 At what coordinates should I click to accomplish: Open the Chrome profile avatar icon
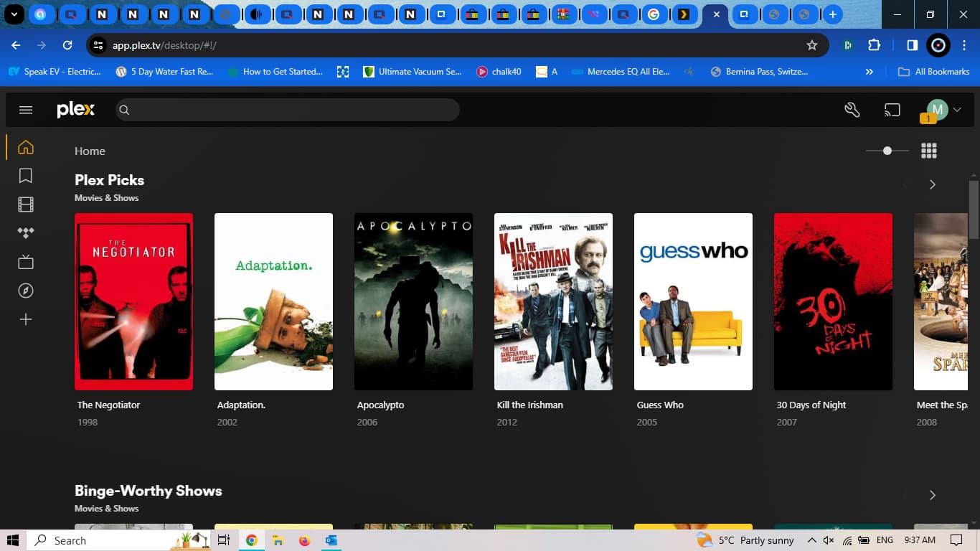[x=938, y=45]
